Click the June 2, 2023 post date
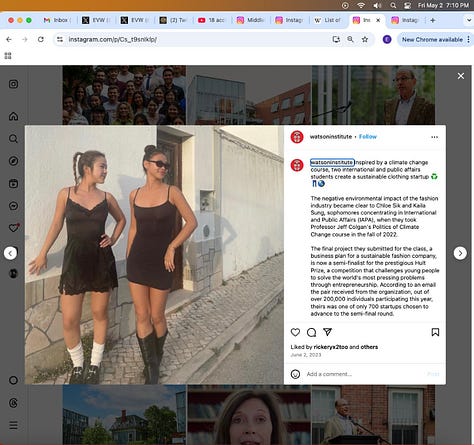The width and height of the screenshot is (474, 445). point(306,355)
